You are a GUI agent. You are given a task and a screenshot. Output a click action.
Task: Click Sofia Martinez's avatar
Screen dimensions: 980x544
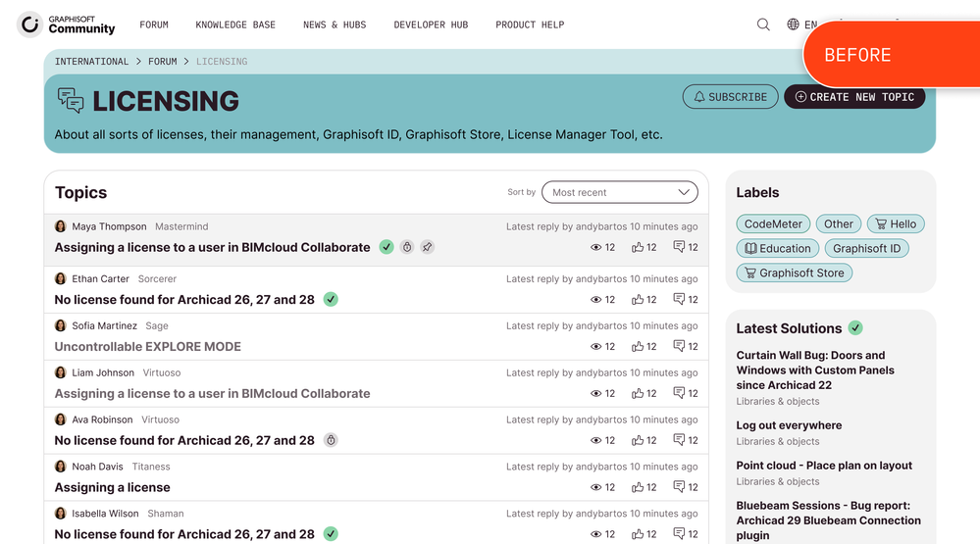coord(61,325)
